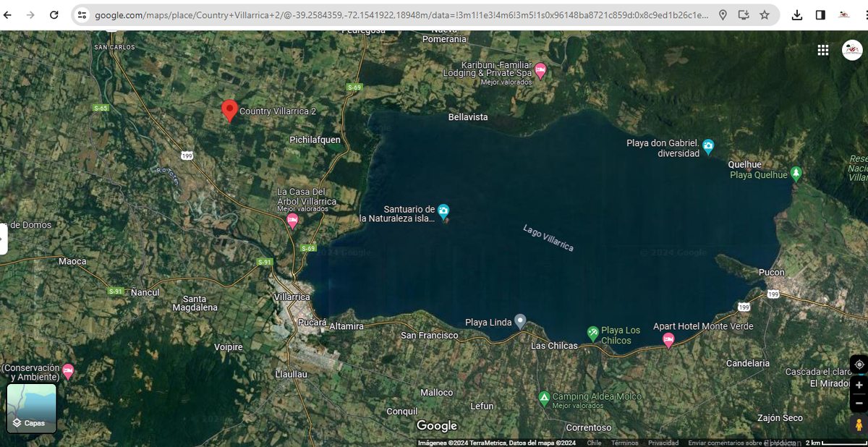The width and height of the screenshot is (868, 447).
Task: Zoom out with the minus button
Action: click(859, 403)
